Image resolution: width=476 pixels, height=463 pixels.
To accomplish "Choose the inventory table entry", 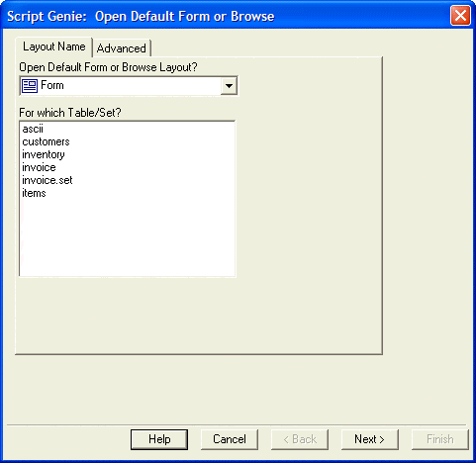I will click(x=44, y=154).
